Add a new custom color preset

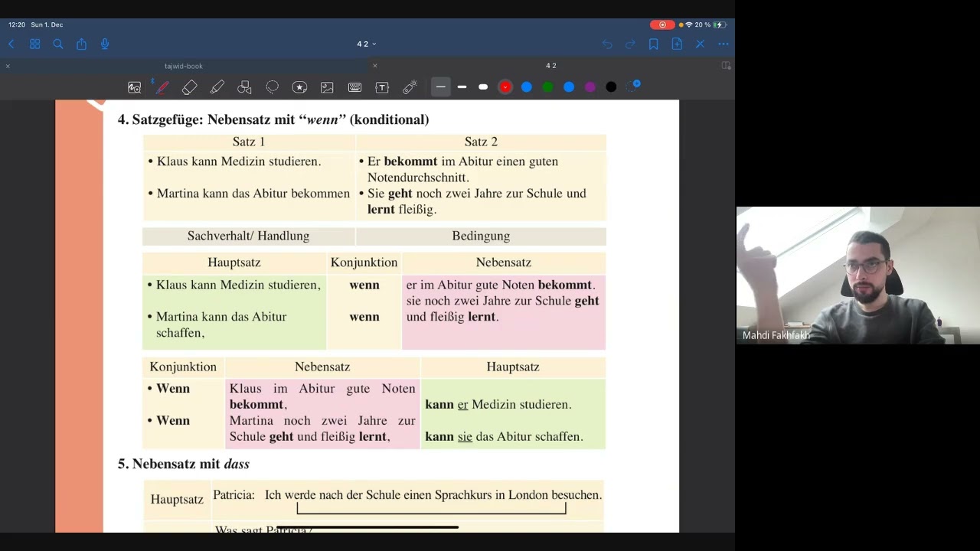pos(633,86)
